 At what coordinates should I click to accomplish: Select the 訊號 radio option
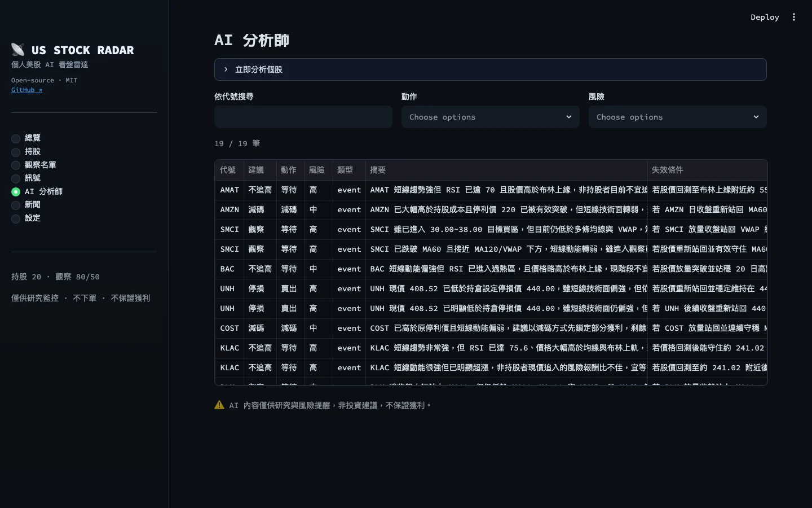[x=26, y=178]
